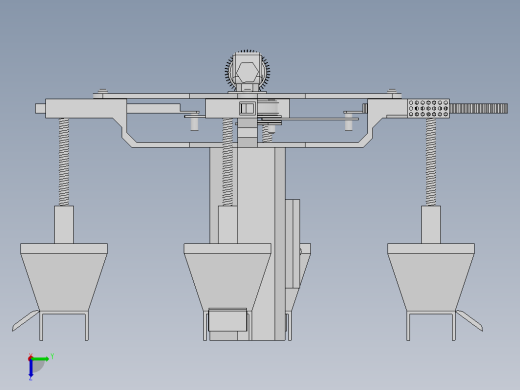Select the square stub at the arm's left end
This screenshot has height=390, width=520.
pyautogui.click(x=40, y=108)
